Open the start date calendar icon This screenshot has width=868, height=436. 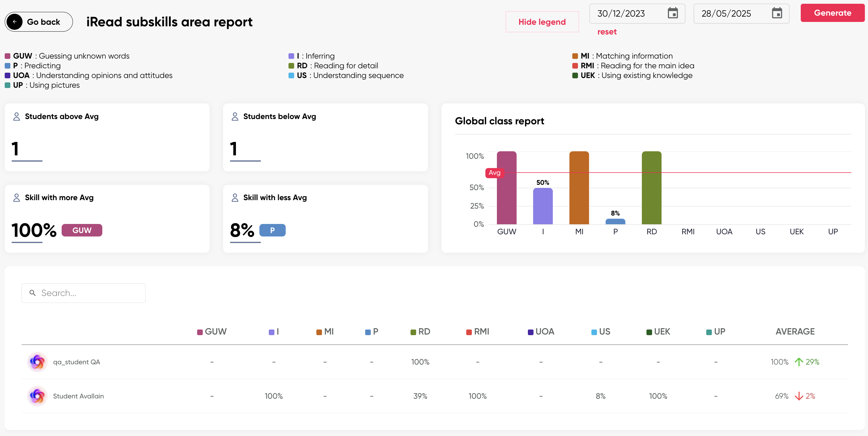[672, 13]
